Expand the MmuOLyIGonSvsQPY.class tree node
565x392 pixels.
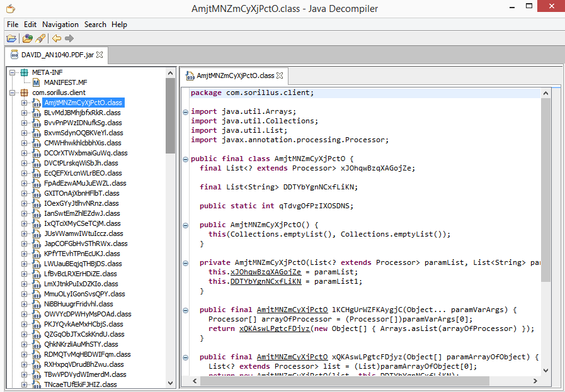(24, 294)
